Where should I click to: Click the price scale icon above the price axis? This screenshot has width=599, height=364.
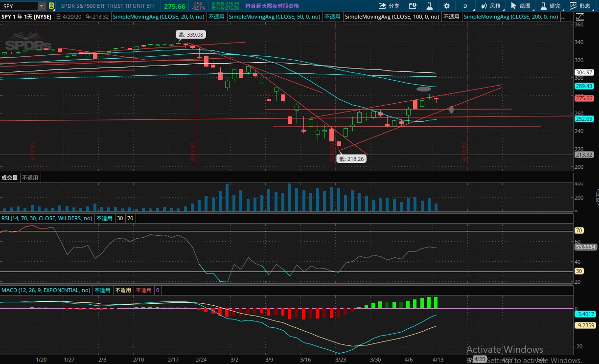coord(579,16)
